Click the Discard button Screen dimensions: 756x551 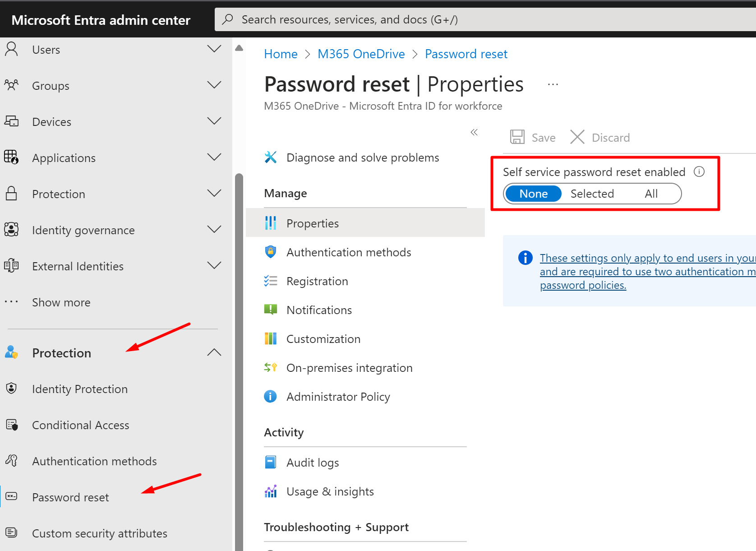(x=600, y=137)
